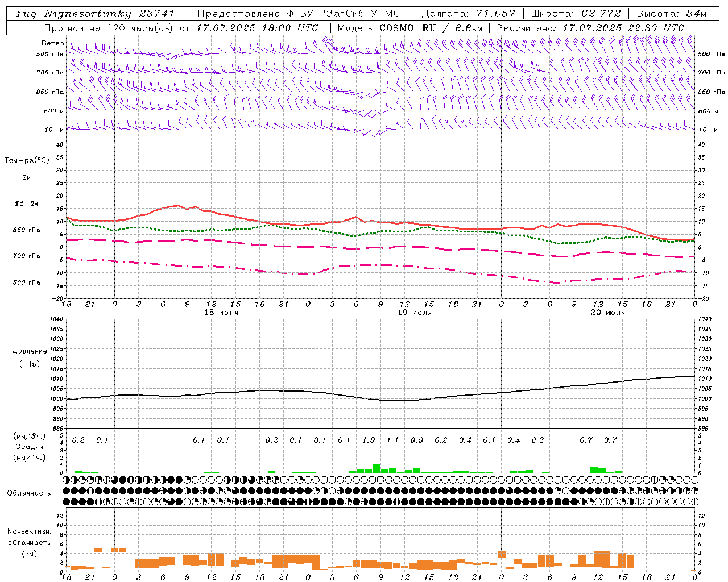The height and width of the screenshot is (582, 728).
Task: Click the (мм/3ч.) unit label
Action: (28, 436)
